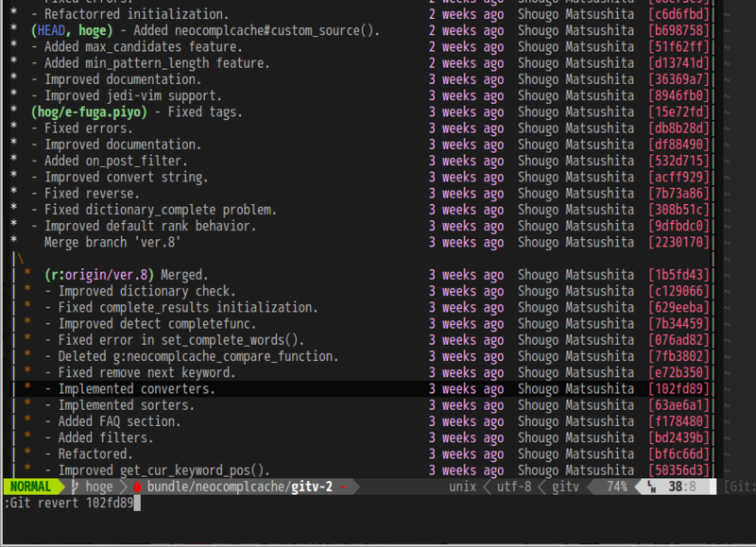Click commit hash [629eeba]

tap(679, 307)
